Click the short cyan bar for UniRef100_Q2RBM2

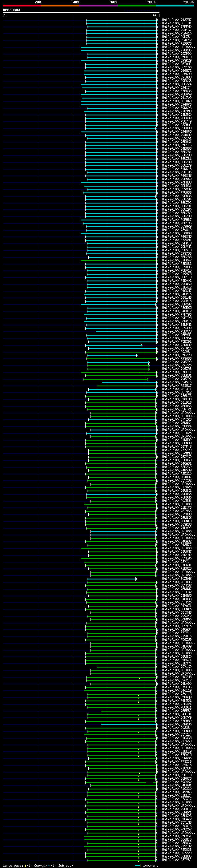(114, 345)
